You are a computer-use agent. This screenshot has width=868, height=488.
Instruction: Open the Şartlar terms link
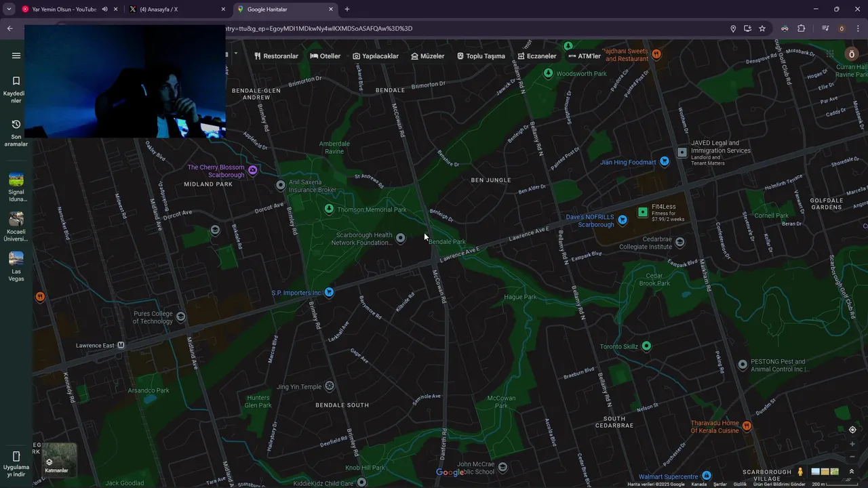point(720,484)
